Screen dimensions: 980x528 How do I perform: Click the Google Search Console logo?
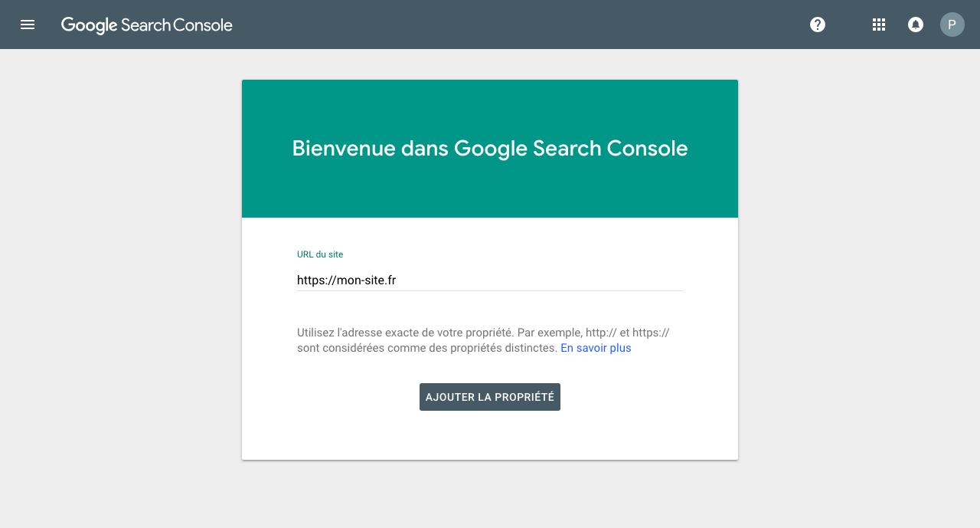point(147,25)
